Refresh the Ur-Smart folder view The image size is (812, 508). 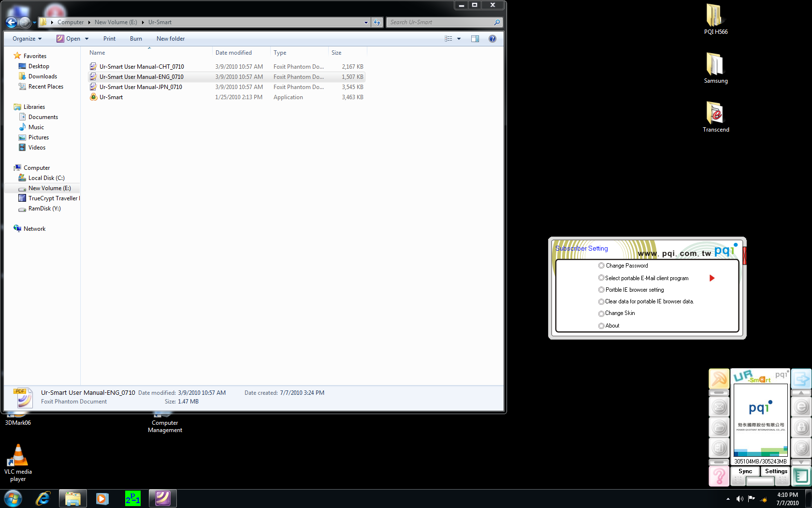tap(377, 22)
